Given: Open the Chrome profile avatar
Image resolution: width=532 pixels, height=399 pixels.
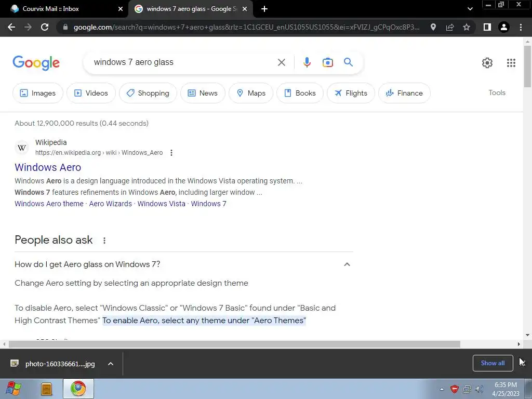Looking at the screenshot, I should pos(504,27).
